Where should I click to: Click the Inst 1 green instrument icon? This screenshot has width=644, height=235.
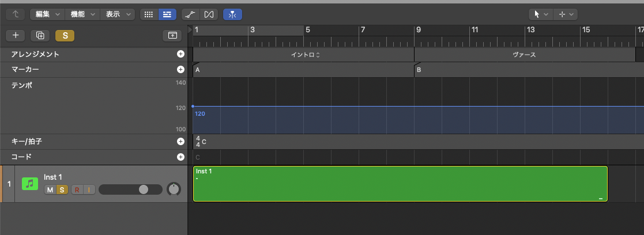pos(29,184)
